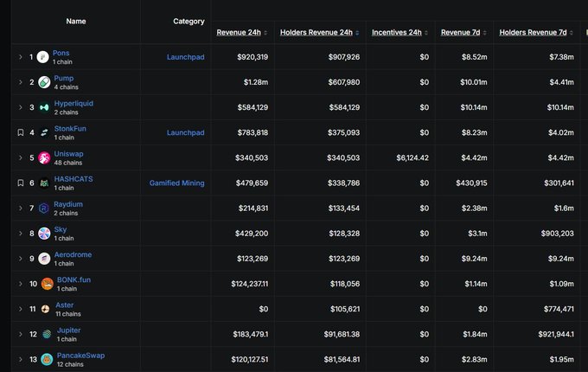Screen dimensions: 588x372
Task: Open the Launchpad category link for Pons
Action: (186, 57)
